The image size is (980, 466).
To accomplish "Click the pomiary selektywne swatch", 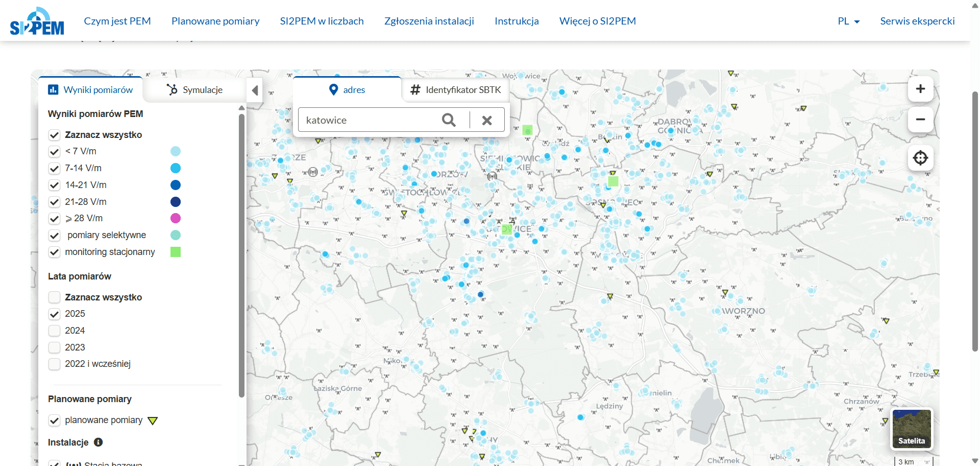I will (x=176, y=235).
